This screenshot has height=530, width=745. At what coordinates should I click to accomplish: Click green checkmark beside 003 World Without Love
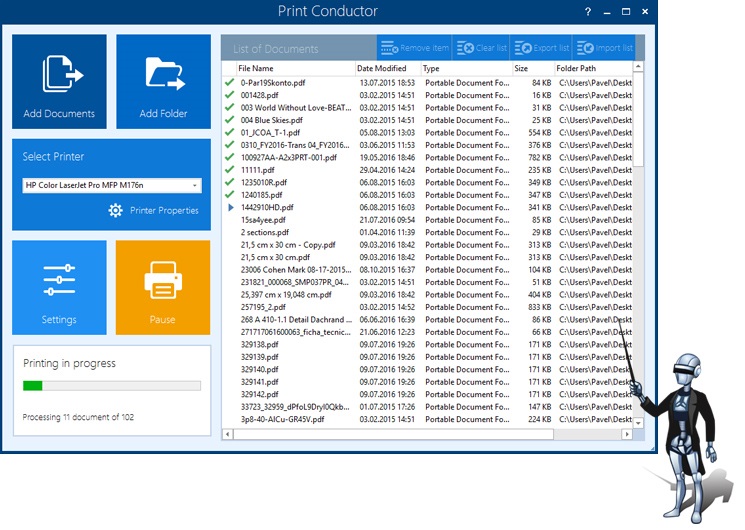pos(229,107)
